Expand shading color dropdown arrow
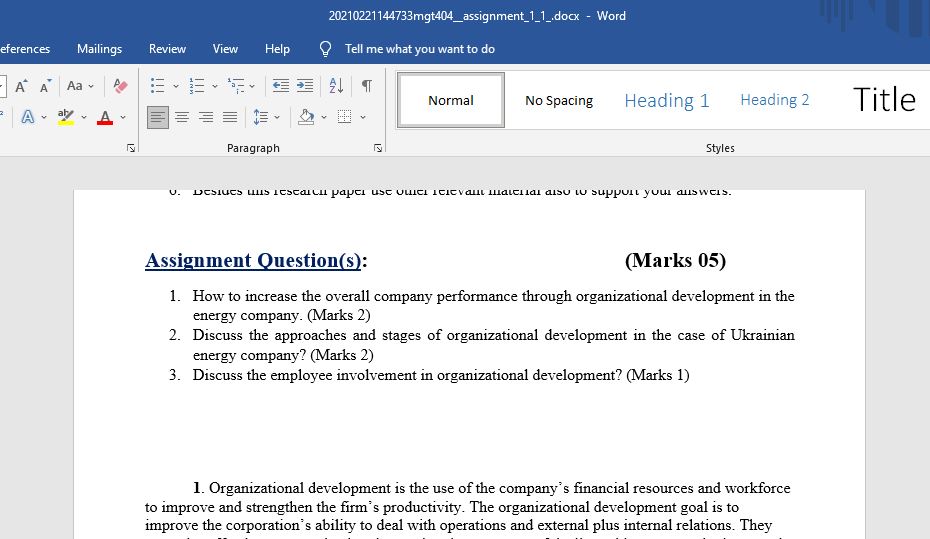The height and width of the screenshot is (539, 930). pos(324,117)
